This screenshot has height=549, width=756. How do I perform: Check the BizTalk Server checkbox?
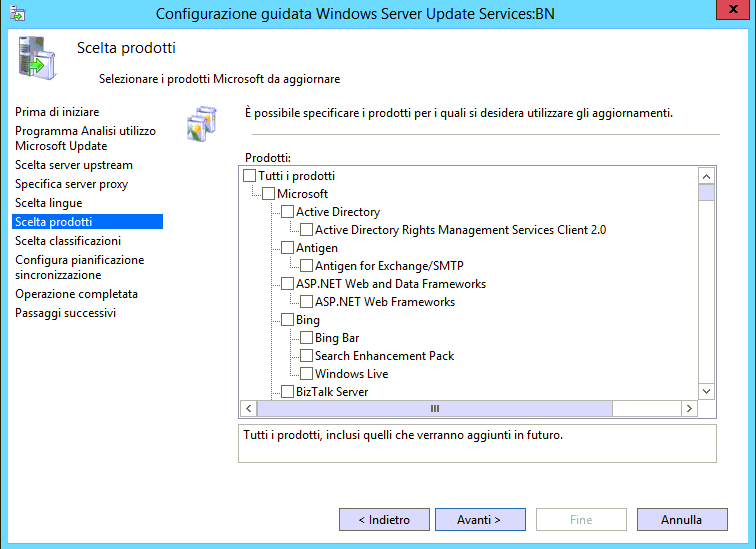click(x=288, y=392)
